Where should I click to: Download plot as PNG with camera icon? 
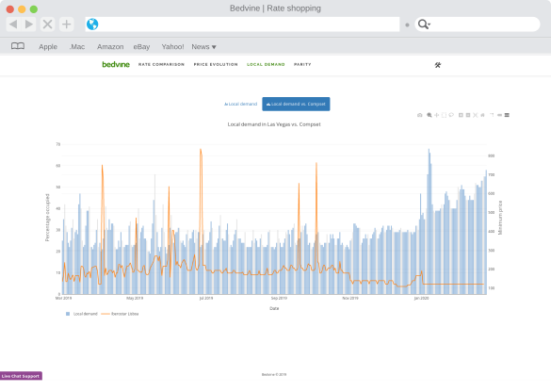click(x=419, y=115)
